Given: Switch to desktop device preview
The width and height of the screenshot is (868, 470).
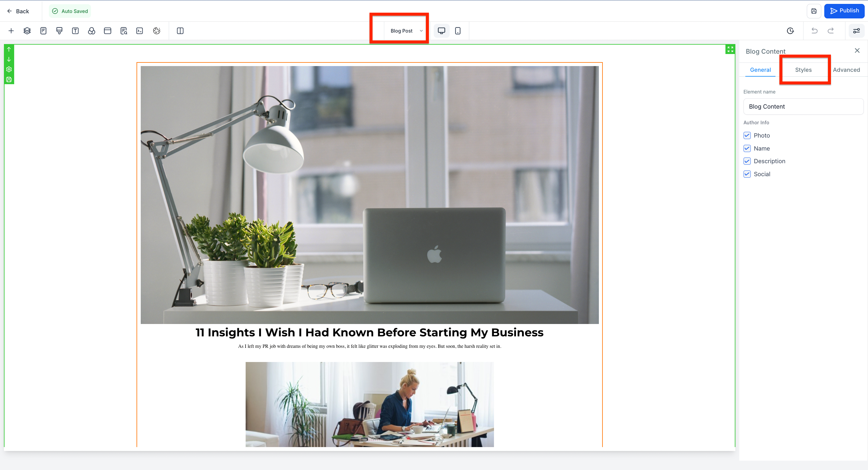Looking at the screenshot, I should tap(441, 31).
